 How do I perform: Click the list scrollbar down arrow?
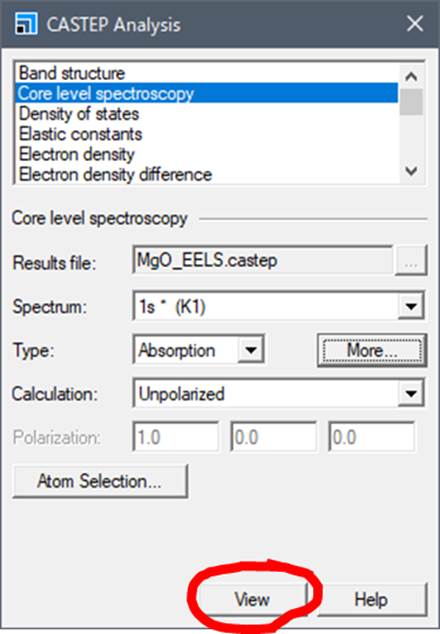[411, 171]
